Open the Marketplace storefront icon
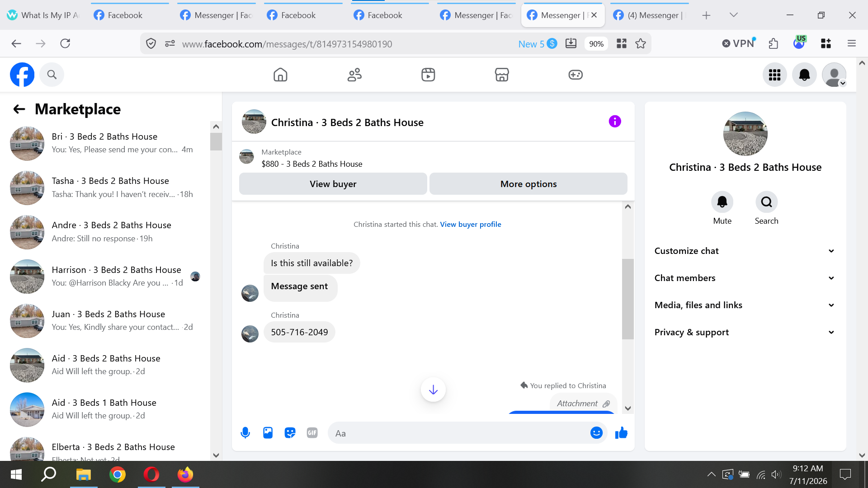 click(502, 75)
